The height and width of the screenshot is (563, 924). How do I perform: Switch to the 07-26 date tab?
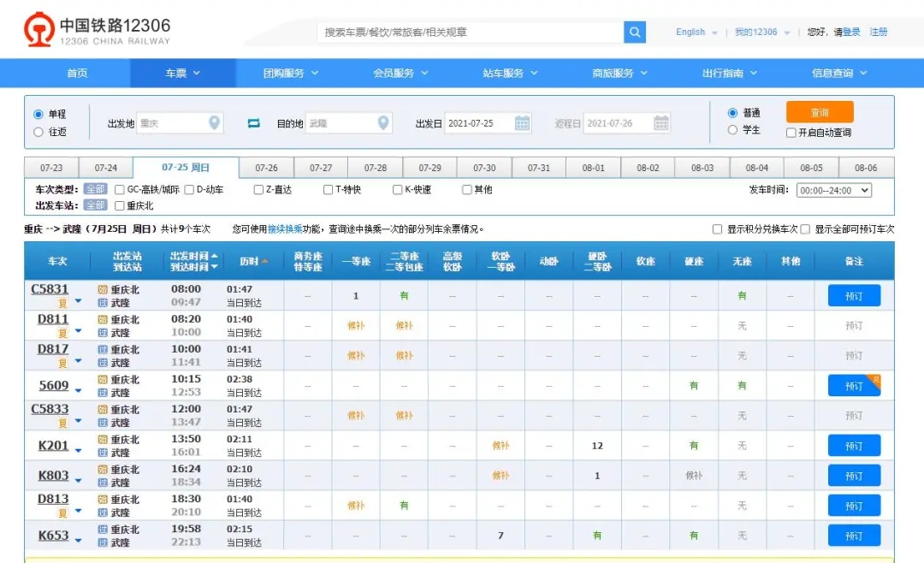click(266, 168)
